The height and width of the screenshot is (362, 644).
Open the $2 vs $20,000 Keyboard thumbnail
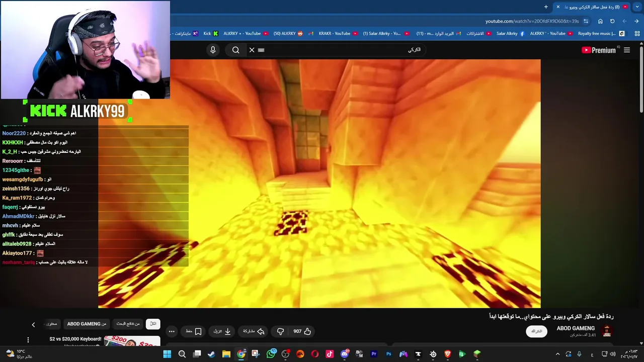(132, 341)
